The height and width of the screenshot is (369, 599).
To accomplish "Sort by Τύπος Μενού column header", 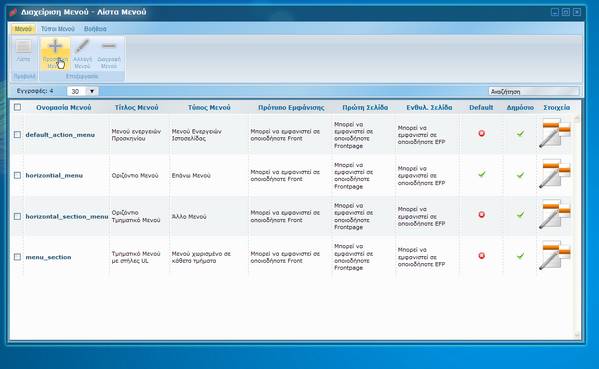I will pos(209,107).
